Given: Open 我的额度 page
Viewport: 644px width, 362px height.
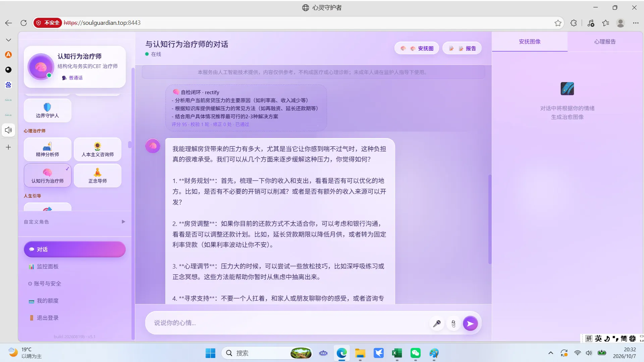Looking at the screenshot, I should click(74, 301).
